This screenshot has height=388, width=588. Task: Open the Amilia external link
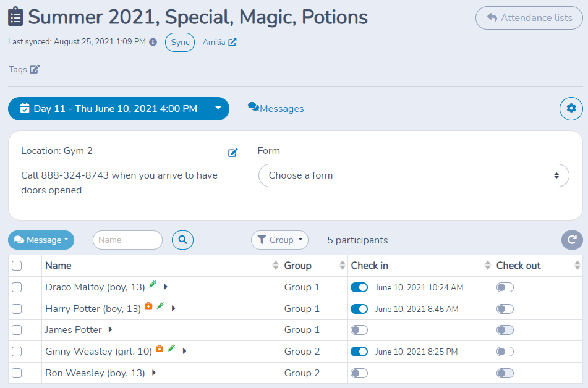[x=219, y=43]
